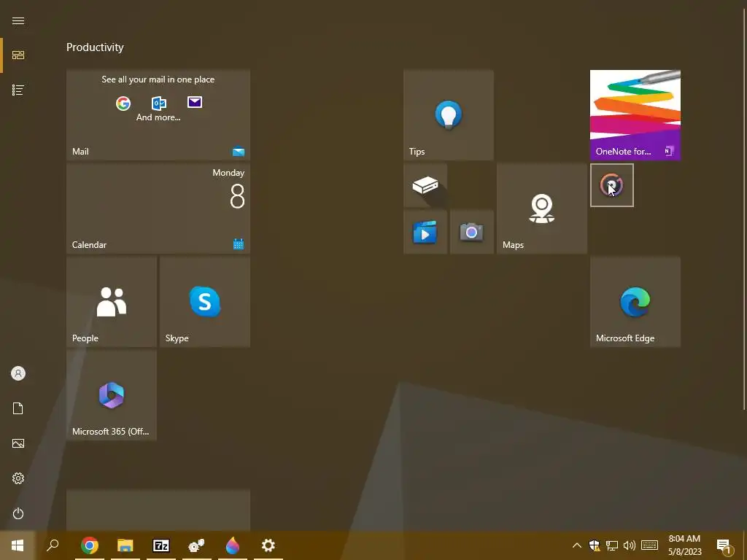Viewport: 747px width, 560px height.
Task: Open taskbar Search magnifier
Action: point(53,545)
